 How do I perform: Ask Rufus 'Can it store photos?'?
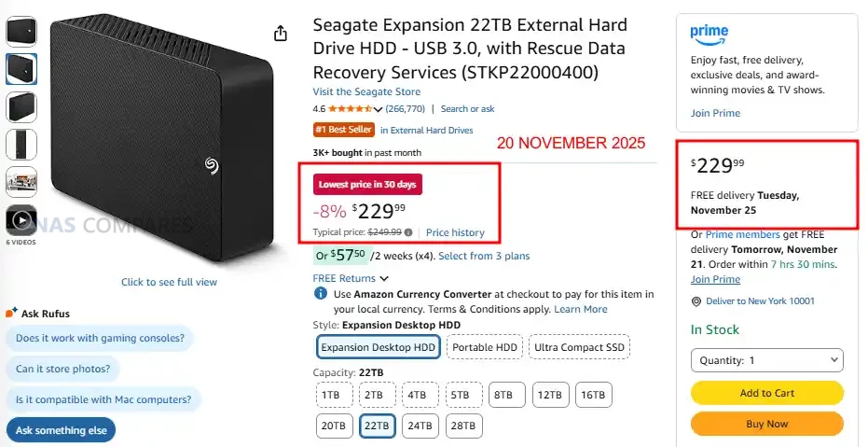tap(62, 369)
